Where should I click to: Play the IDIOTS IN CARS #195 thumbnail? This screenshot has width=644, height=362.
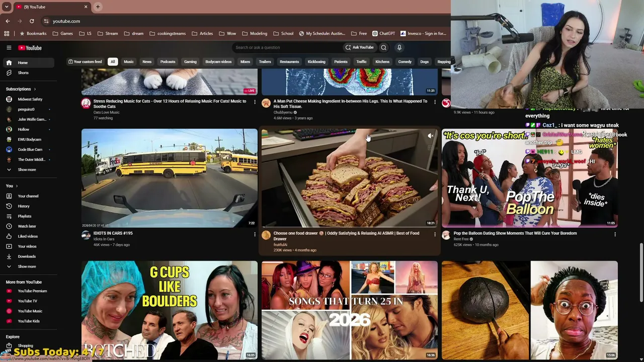pos(170,178)
